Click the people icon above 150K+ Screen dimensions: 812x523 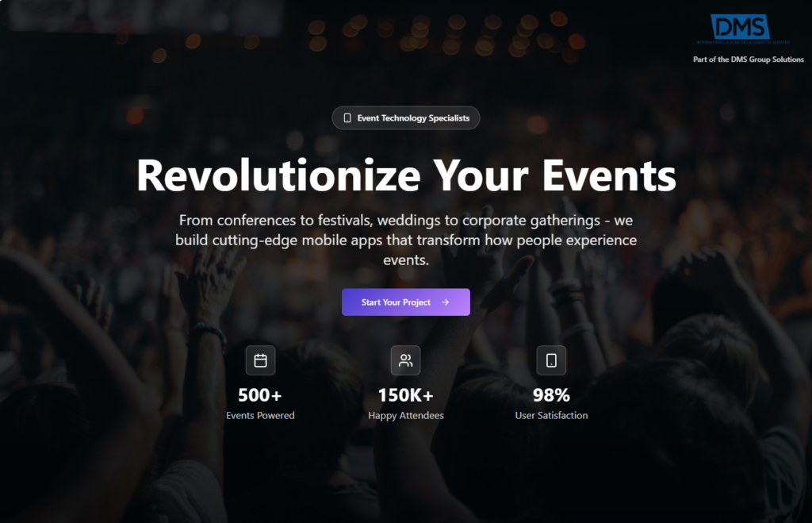(405, 360)
